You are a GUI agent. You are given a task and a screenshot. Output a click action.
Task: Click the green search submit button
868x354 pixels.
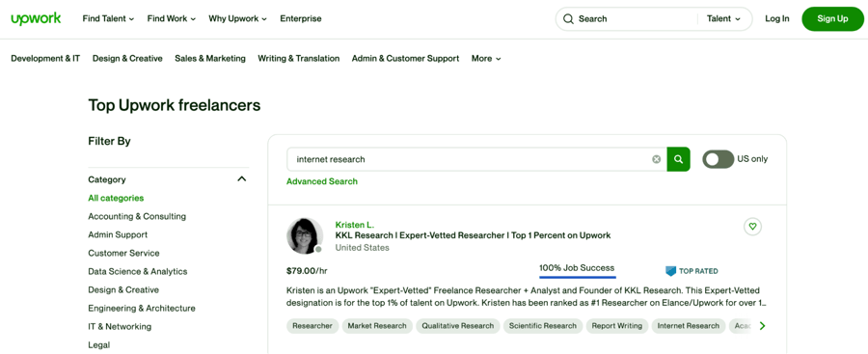(x=678, y=159)
